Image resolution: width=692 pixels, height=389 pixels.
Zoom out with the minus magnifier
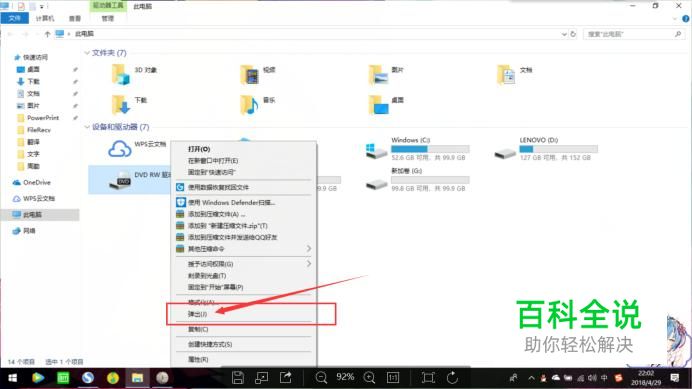coord(321,378)
